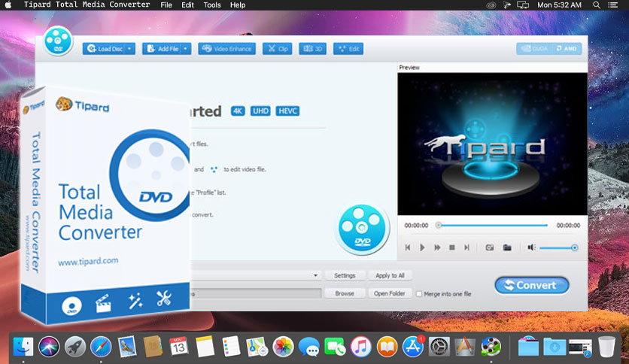Viewport: 629px width, 364px height.
Task: Stop preview playback
Action: [x=452, y=247]
